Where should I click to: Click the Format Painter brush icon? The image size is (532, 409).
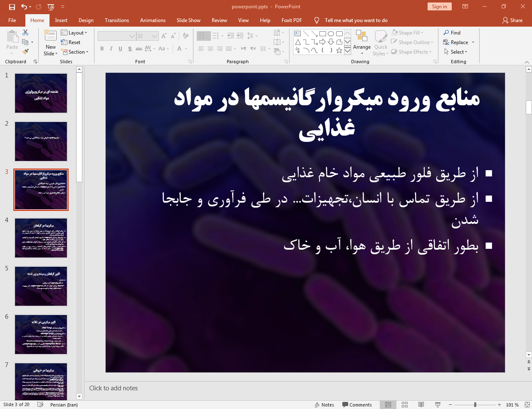pos(25,52)
